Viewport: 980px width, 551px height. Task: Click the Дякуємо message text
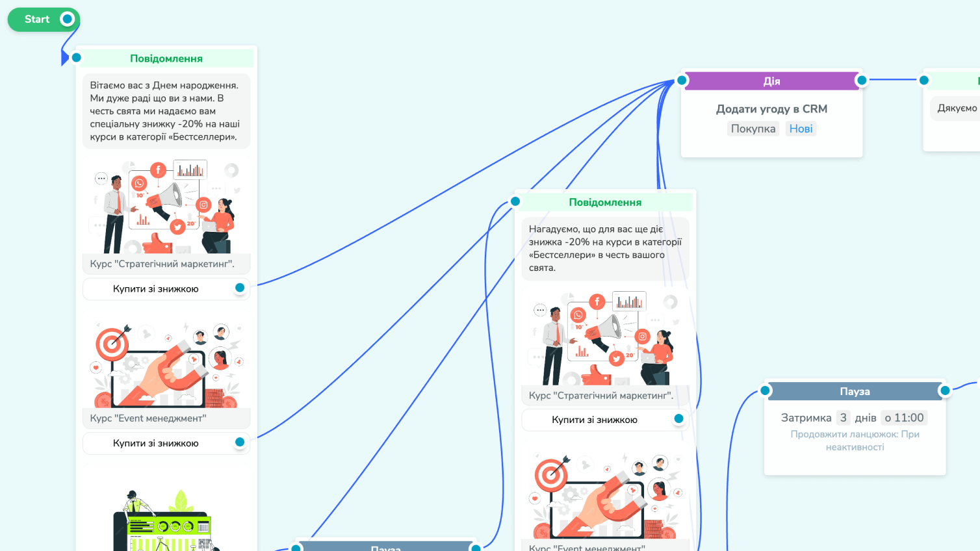pyautogui.click(x=957, y=109)
